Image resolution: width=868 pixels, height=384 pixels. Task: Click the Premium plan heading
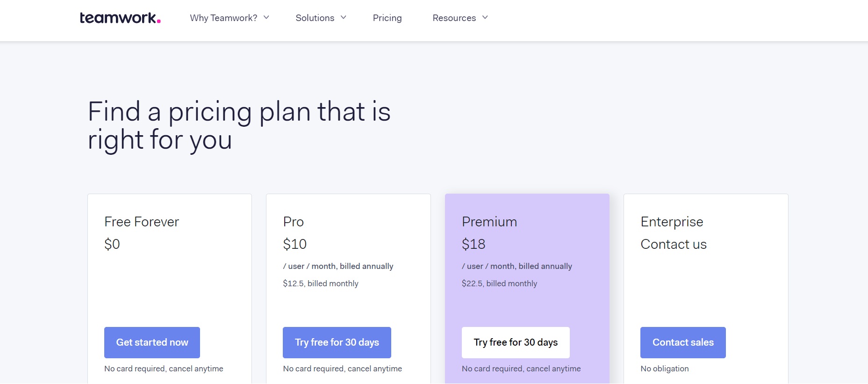(x=489, y=222)
